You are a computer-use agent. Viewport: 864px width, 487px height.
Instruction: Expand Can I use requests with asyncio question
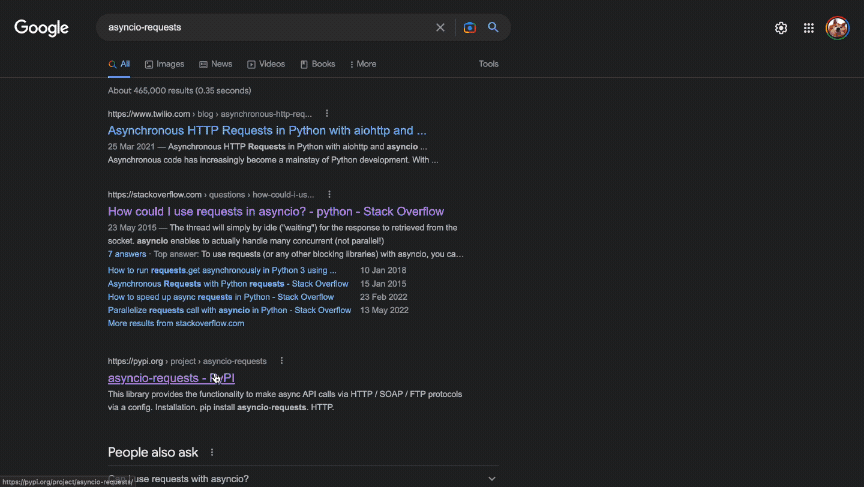(x=303, y=479)
